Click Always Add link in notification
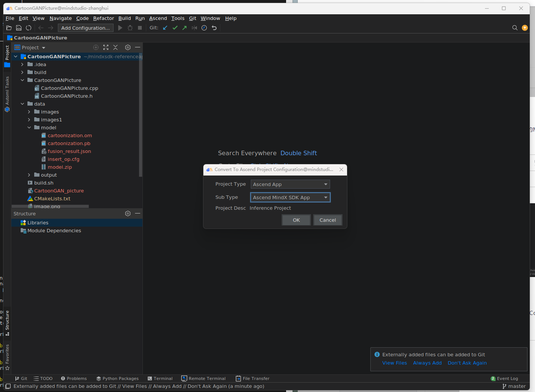This screenshot has width=535, height=392. point(427,363)
